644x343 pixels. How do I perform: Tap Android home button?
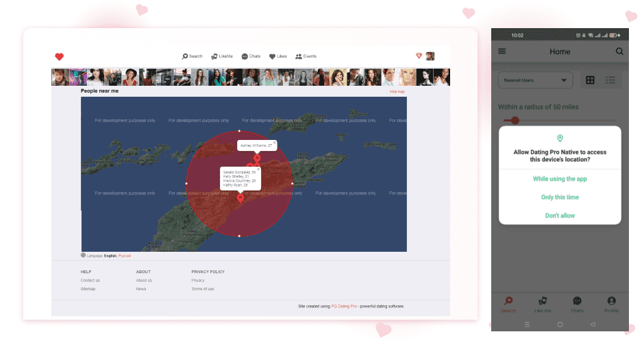560,324
